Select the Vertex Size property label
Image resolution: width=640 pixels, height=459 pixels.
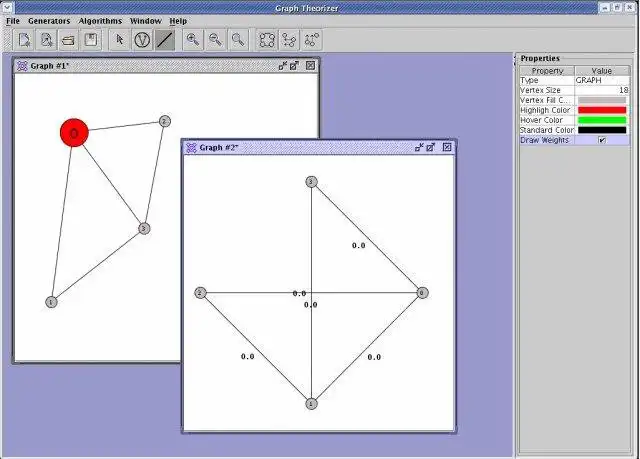pyautogui.click(x=547, y=90)
